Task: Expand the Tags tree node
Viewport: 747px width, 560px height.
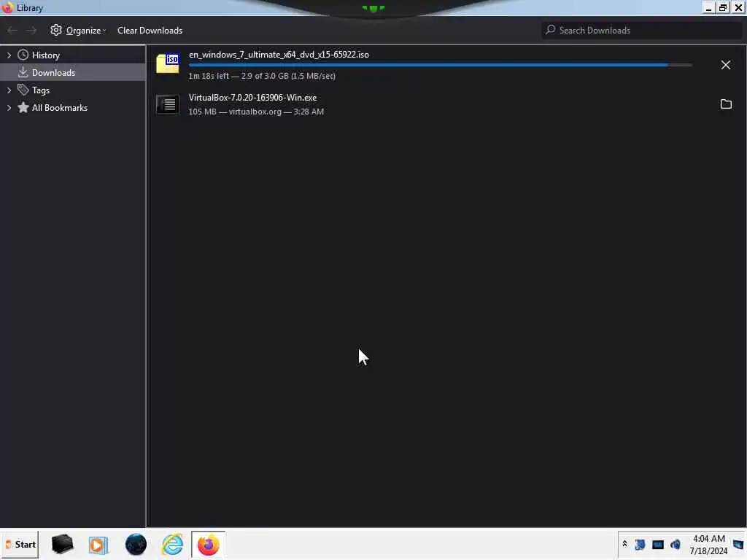Action: pos(9,90)
